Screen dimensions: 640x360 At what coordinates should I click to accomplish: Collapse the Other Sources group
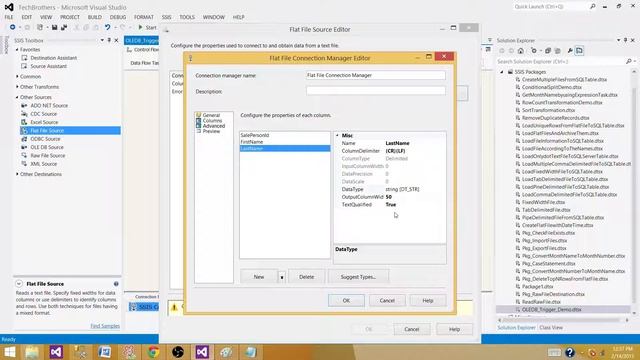click(x=17, y=97)
